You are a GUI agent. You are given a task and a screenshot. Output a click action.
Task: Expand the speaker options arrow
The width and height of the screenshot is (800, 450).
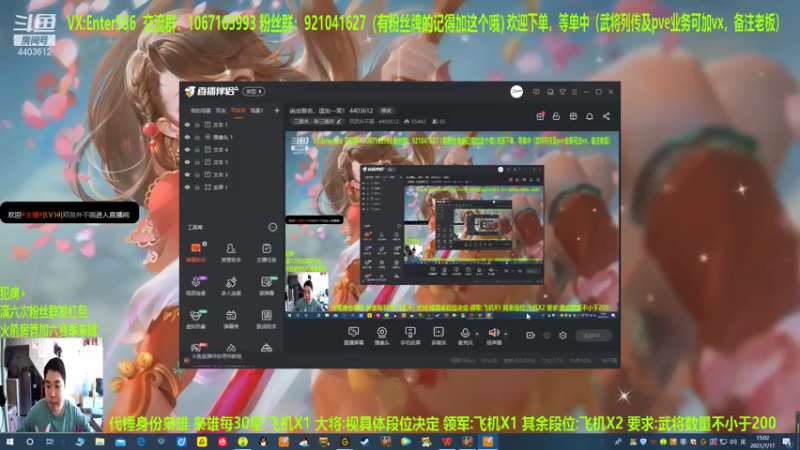(x=506, y=334)
